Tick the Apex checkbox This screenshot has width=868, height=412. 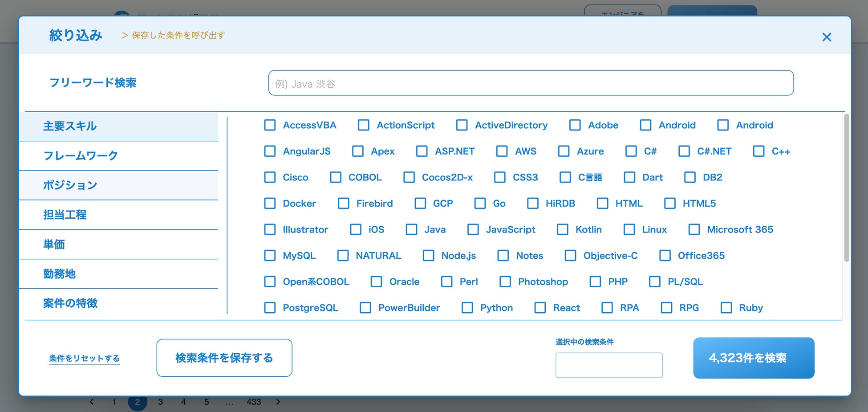click(x=358, y=151)
